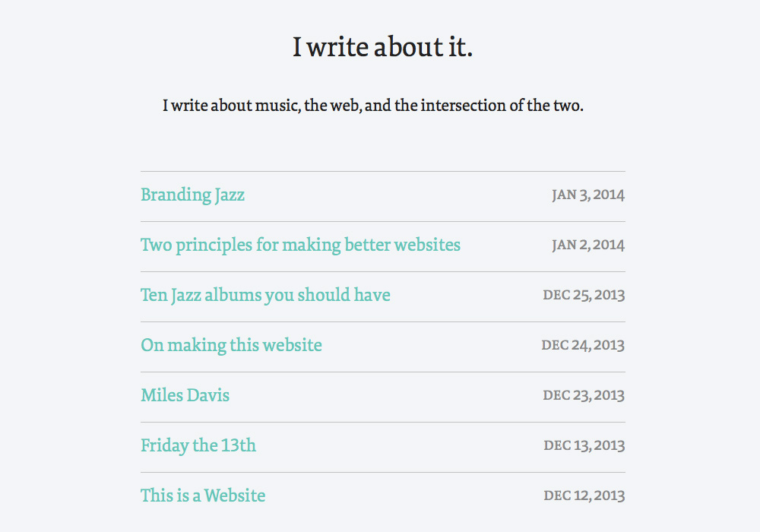The height and width of the screenshot is (532, 760).
Task: Open the Friday the 13th post
Action: pyautogui.click(x=198, y=446)
